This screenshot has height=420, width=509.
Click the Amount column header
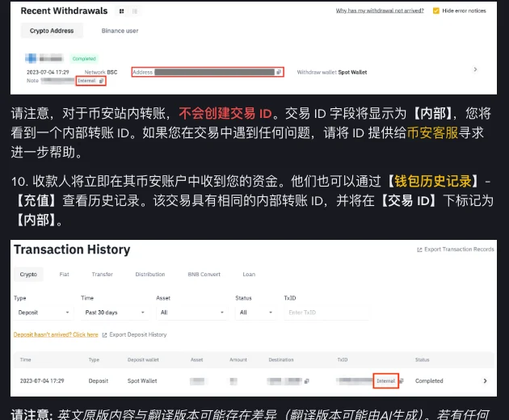click(x=238, y=360)
